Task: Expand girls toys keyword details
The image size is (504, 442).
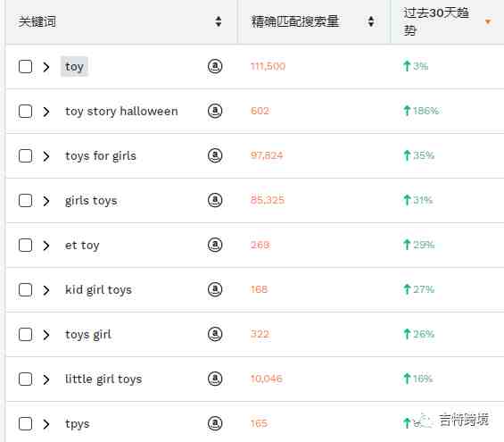Action: pos(46,201)
